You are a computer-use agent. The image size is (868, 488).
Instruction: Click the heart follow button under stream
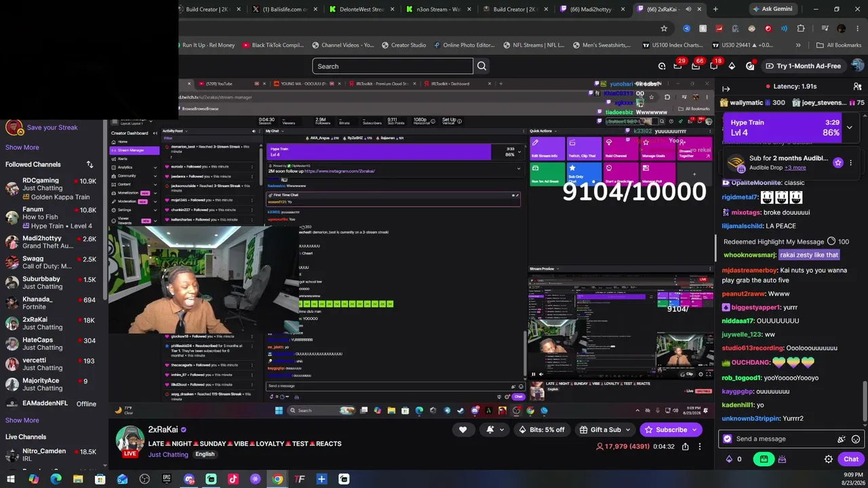463,430
